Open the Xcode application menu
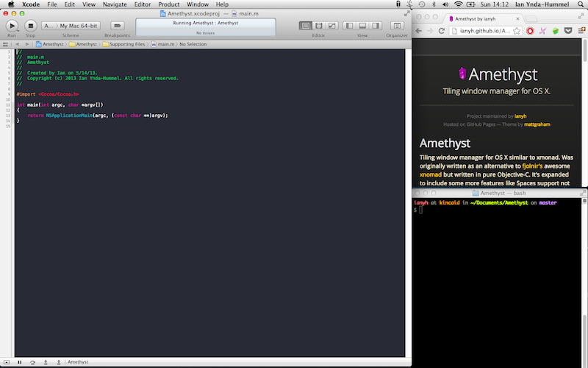 [x=31, y=4]
